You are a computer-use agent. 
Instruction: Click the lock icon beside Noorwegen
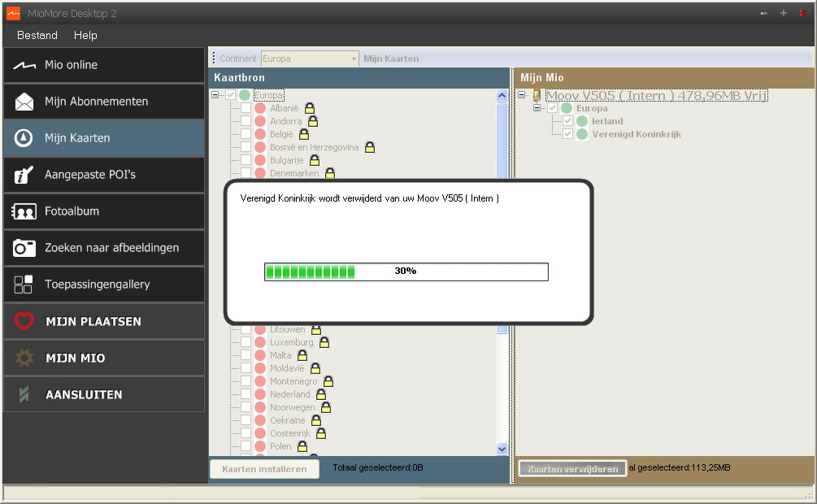coord(326,407)
